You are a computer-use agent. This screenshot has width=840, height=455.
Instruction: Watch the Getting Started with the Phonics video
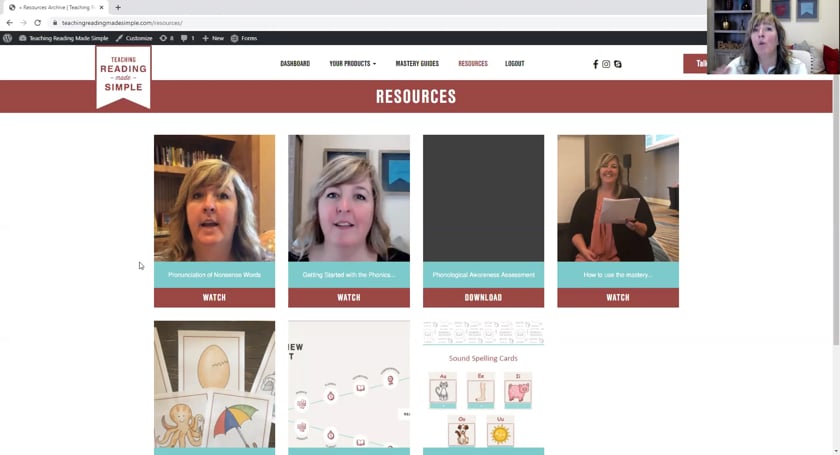349,297
